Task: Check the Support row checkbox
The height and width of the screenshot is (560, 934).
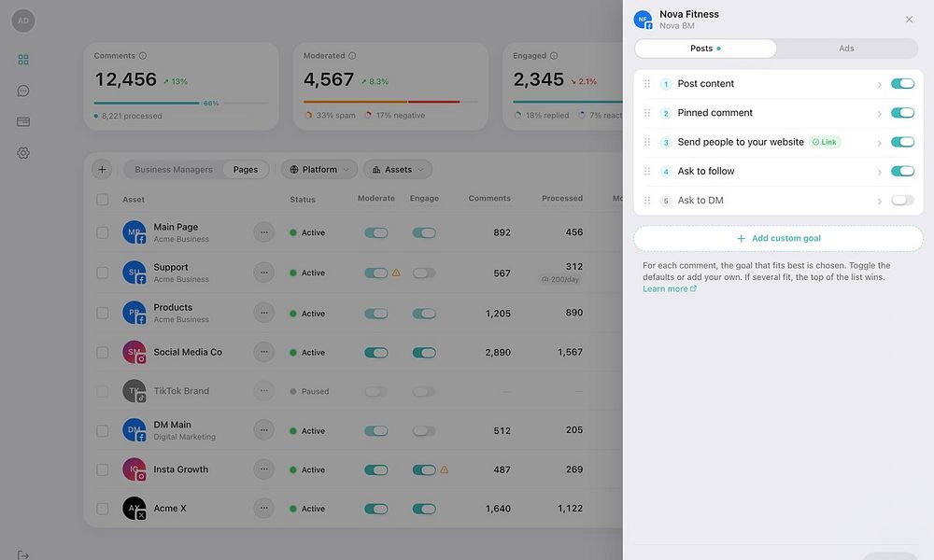Action: (103, 273)
